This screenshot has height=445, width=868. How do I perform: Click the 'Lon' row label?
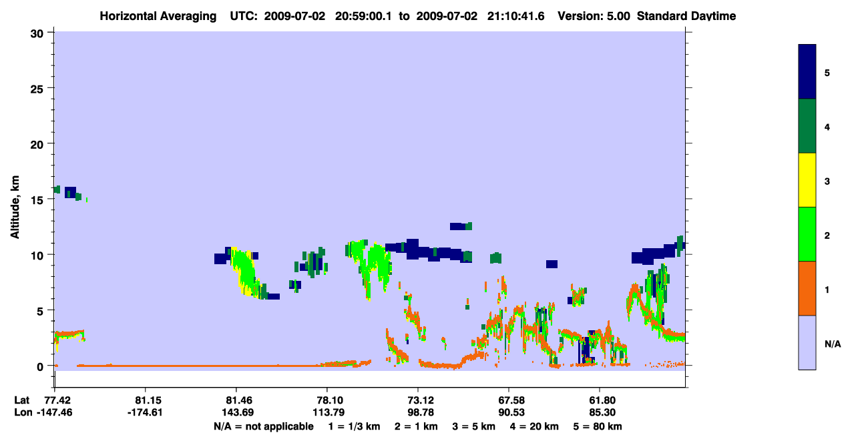click(x=22, y=412)
